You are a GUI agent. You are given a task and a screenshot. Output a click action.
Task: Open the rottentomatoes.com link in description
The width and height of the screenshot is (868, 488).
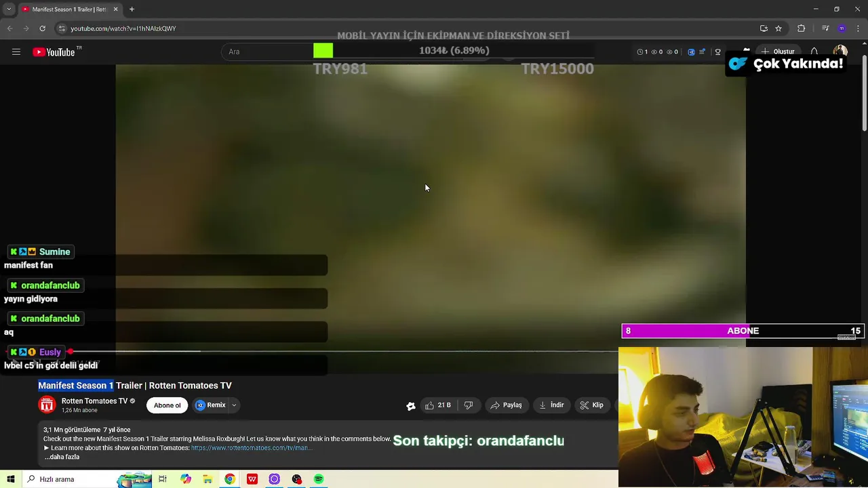251,448
